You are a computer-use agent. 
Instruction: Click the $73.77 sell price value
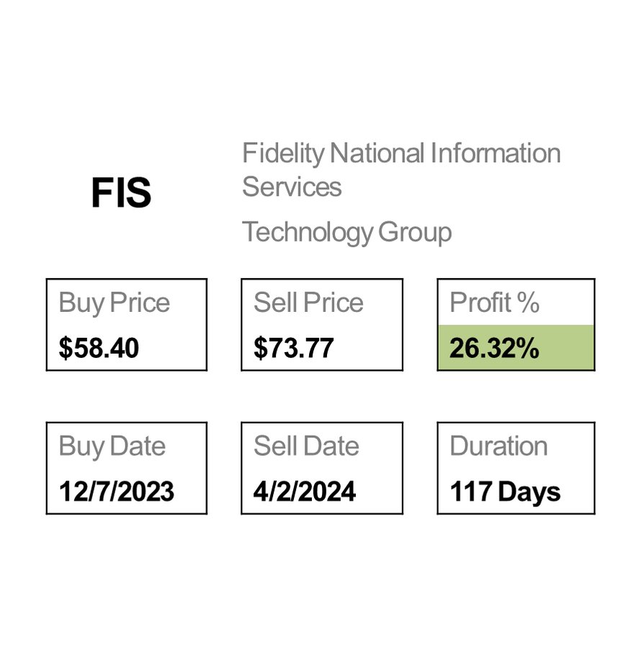click(293, 349)
